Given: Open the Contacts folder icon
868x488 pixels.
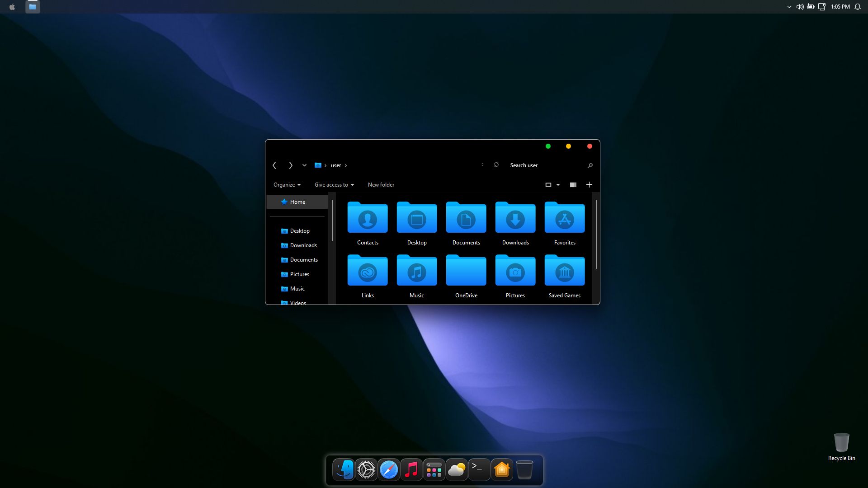Looking at the screenshot, I should point(367,219).
